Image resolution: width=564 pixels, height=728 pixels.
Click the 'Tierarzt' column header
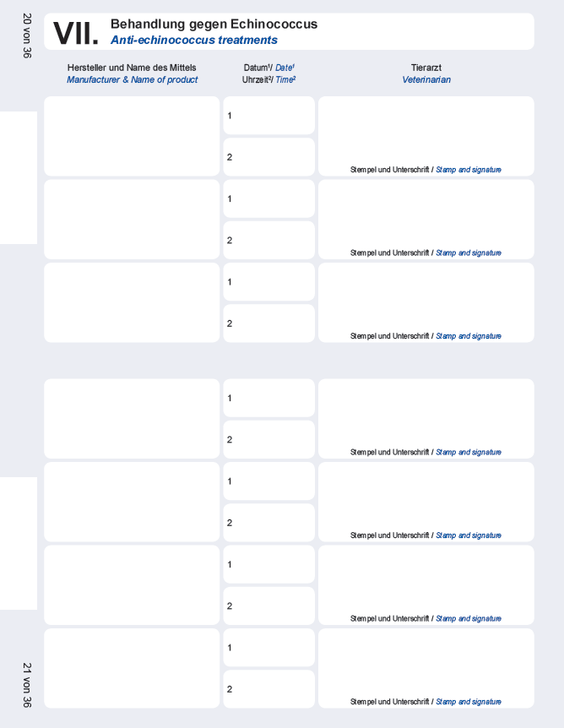pos(426,68)
